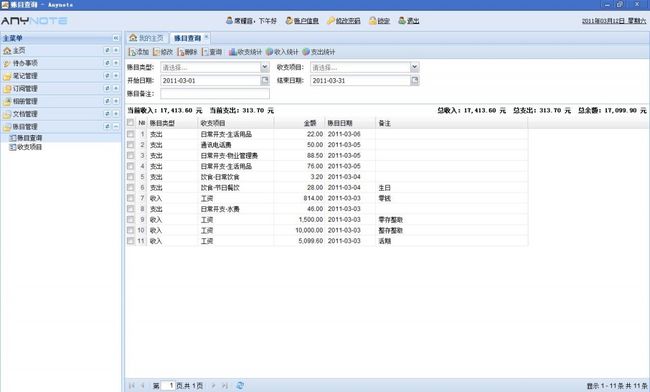Open 收入统计 income pie chart
Screen dimensions: 650x392
tap(282, 52)
